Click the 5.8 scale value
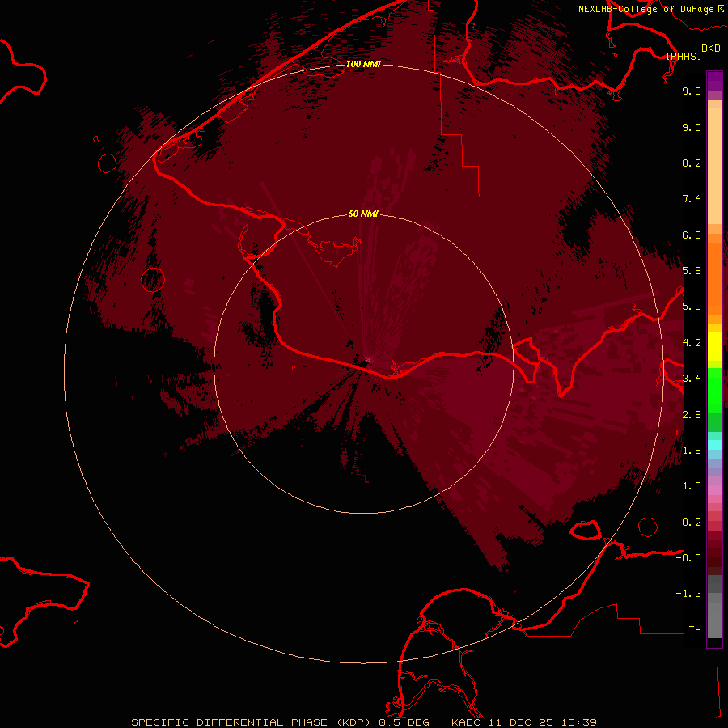Image resolution: width=728 pixels, height=728 pixels. pos(692,271)
